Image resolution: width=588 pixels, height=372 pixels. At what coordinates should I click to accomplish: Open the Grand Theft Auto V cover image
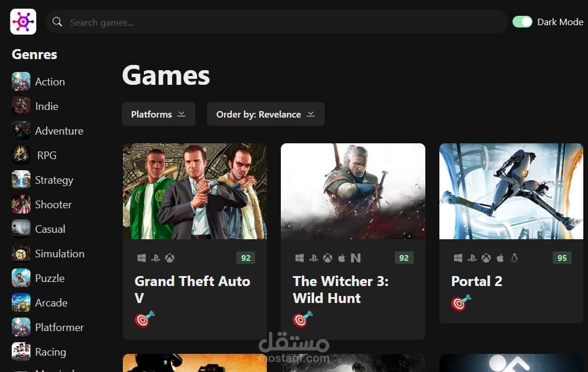click(195, 191)
